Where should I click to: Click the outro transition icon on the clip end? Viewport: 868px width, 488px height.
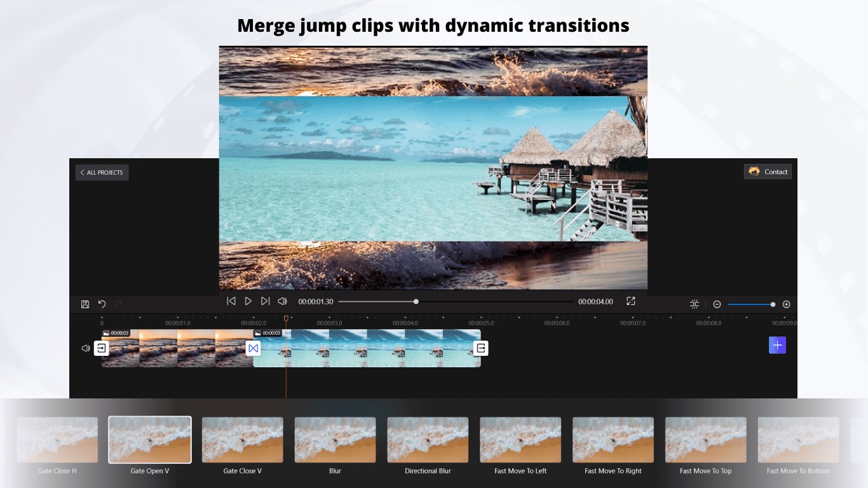(x=481, y=348)
